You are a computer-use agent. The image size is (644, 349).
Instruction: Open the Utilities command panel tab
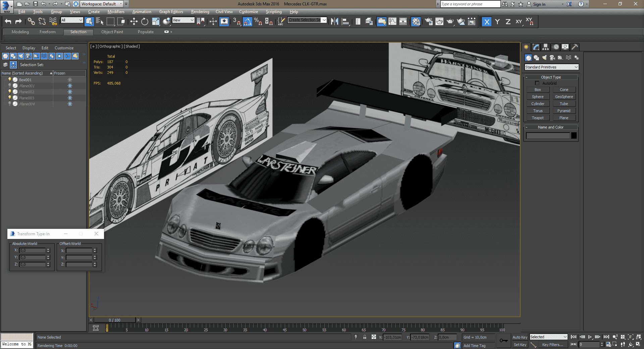575,47
